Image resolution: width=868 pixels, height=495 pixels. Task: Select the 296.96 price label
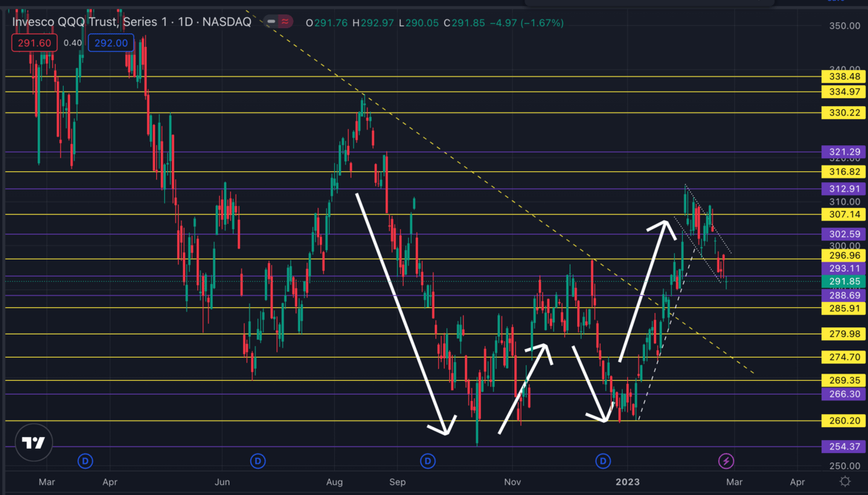(844, 255)
